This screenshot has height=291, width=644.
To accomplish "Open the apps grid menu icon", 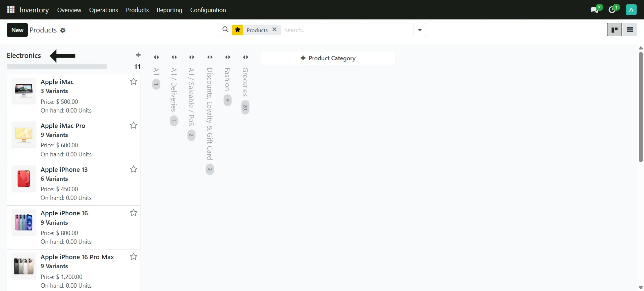I will pos(11,10).
